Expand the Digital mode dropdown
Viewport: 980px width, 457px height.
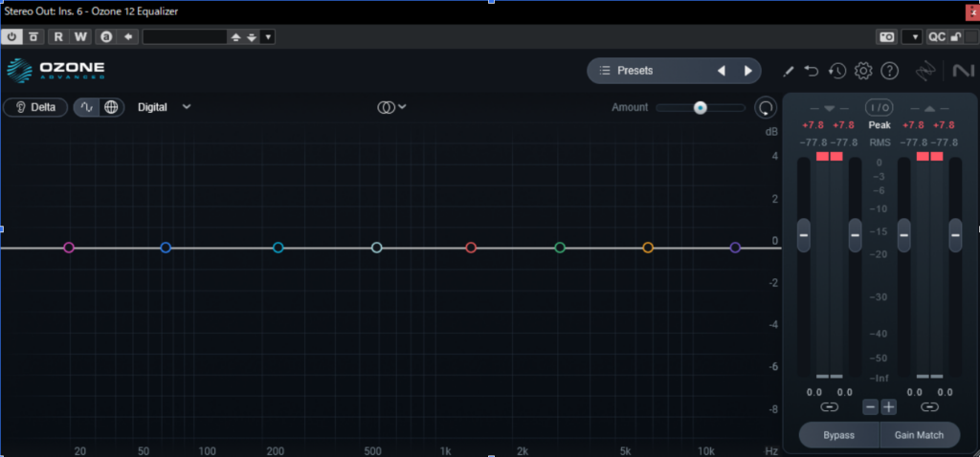[187, 107]
